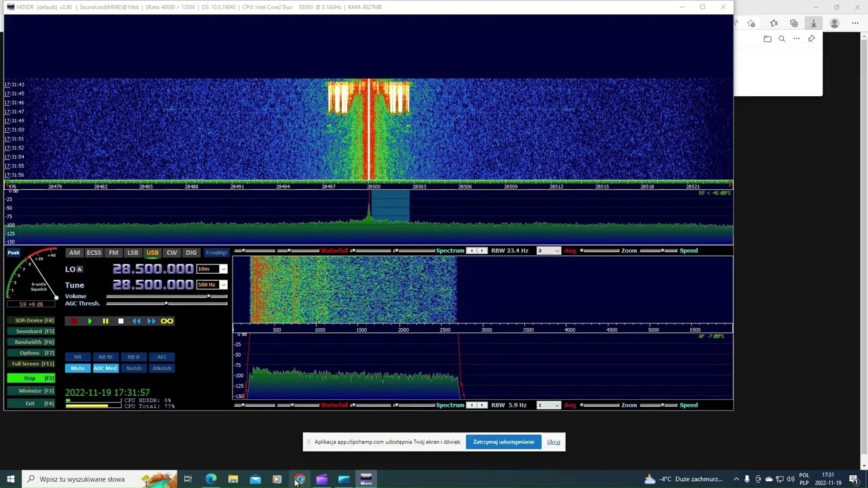Toggle the Mute button
868x488 pixels.
click(78, 368)
